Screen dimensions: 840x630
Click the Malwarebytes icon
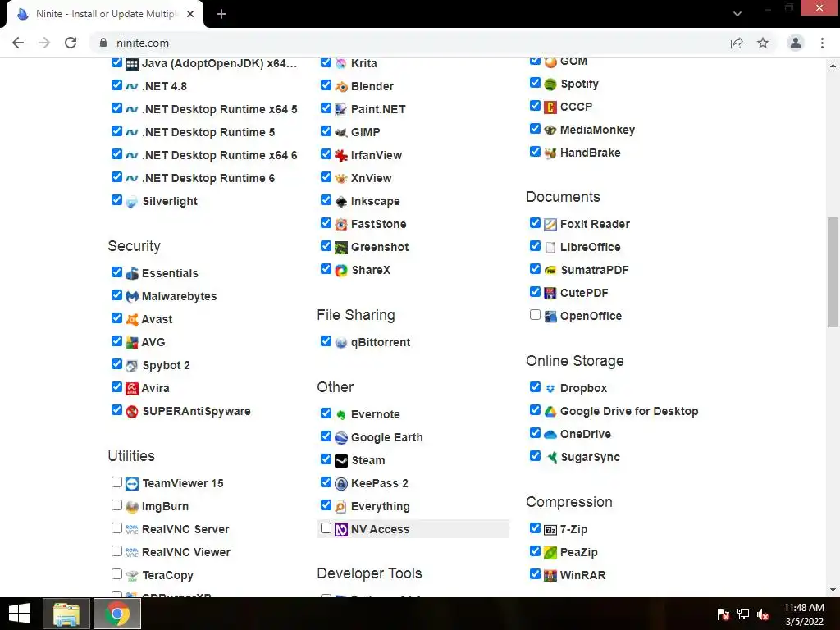pos(132,296)
